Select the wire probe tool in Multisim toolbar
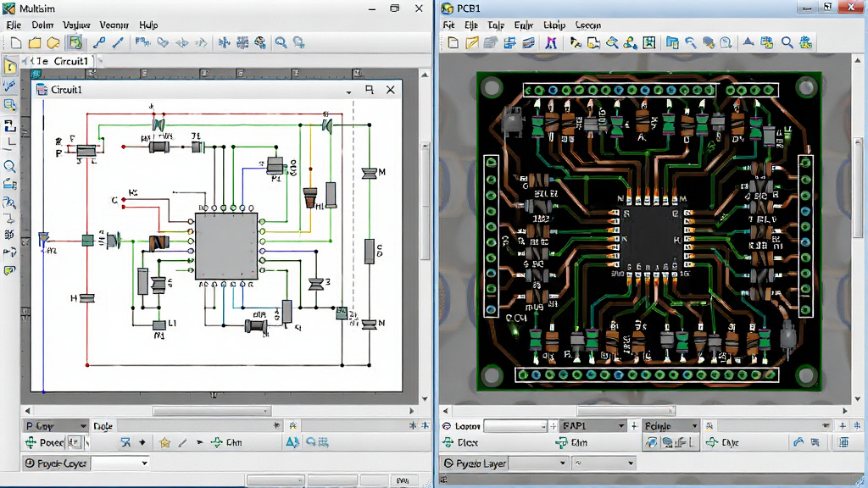 (x=99, y=42)
